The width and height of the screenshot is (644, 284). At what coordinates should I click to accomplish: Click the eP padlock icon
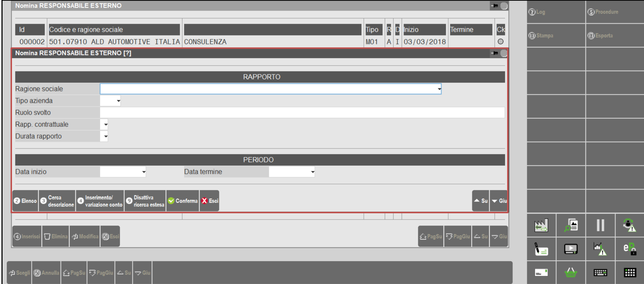[629, 249]
